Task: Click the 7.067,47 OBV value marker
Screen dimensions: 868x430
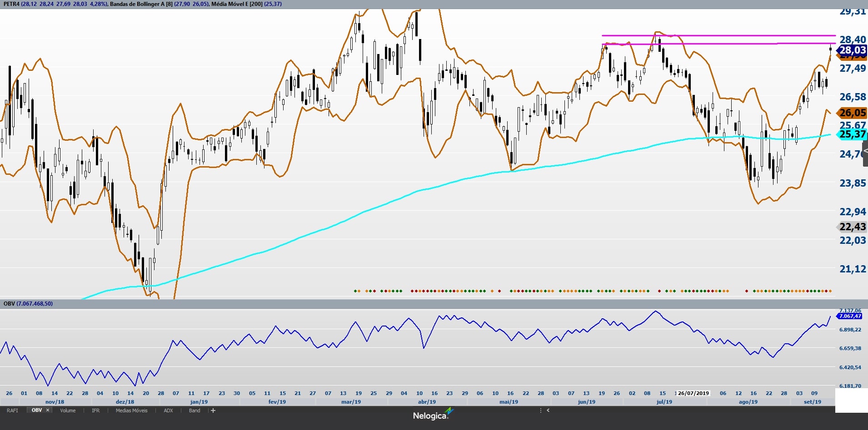Action: [x=850, y=316]
